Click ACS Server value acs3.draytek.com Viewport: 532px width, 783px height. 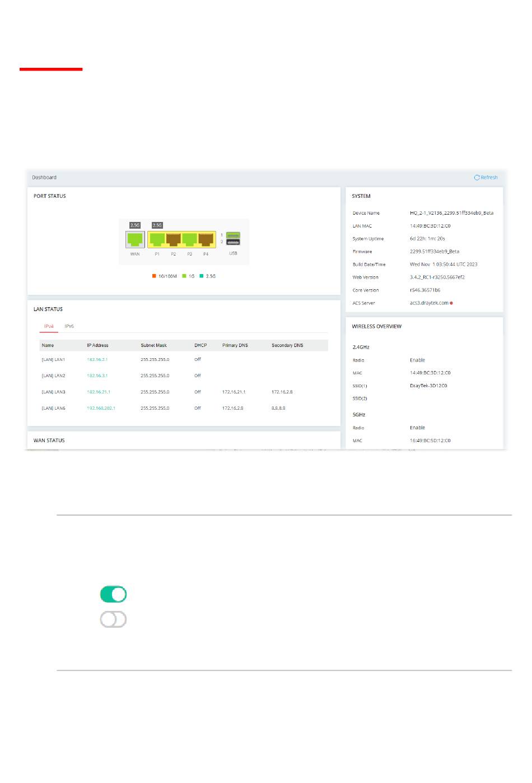point(429,303)
